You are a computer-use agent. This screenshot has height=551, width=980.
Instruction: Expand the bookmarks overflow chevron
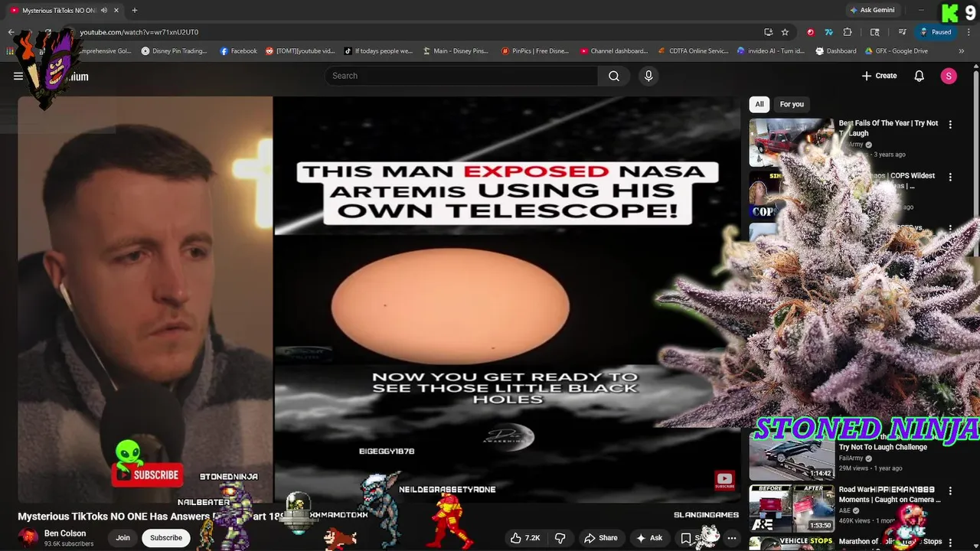click(961, 51)
